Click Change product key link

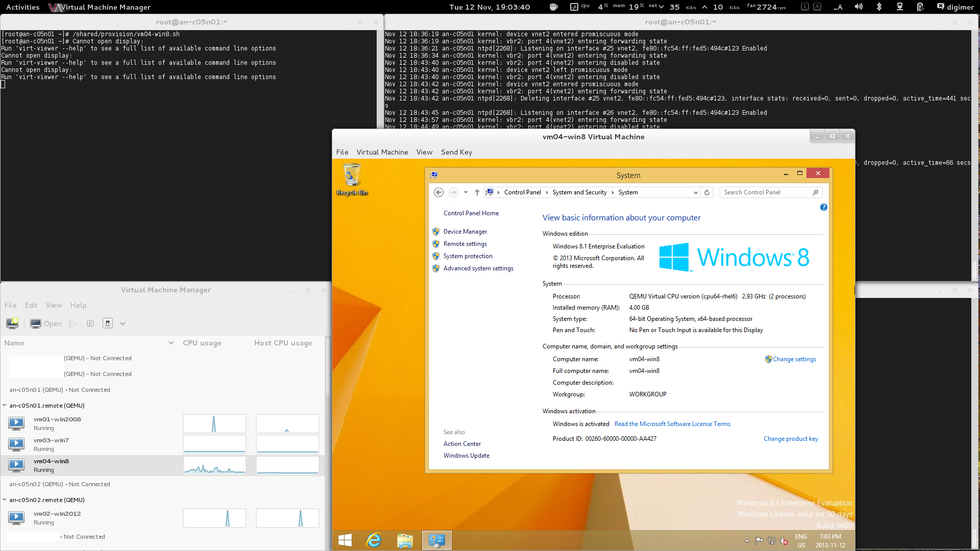pos(791,439)
